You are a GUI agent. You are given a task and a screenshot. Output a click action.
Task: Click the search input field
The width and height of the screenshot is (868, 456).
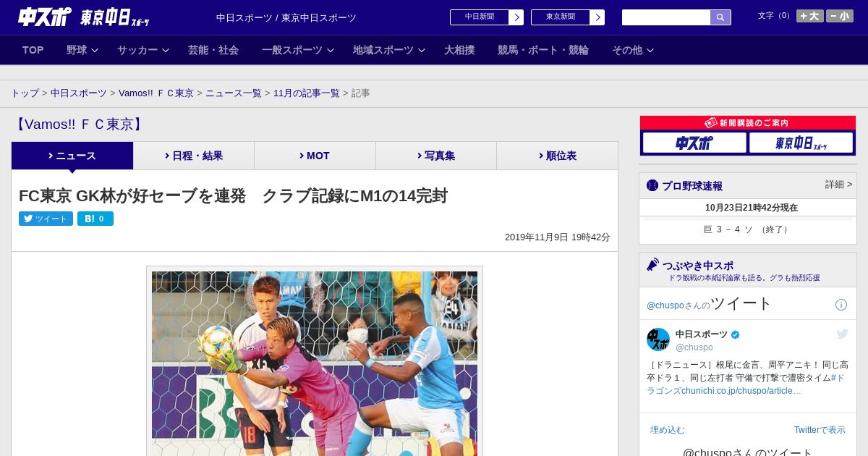(x=666, y=17)
